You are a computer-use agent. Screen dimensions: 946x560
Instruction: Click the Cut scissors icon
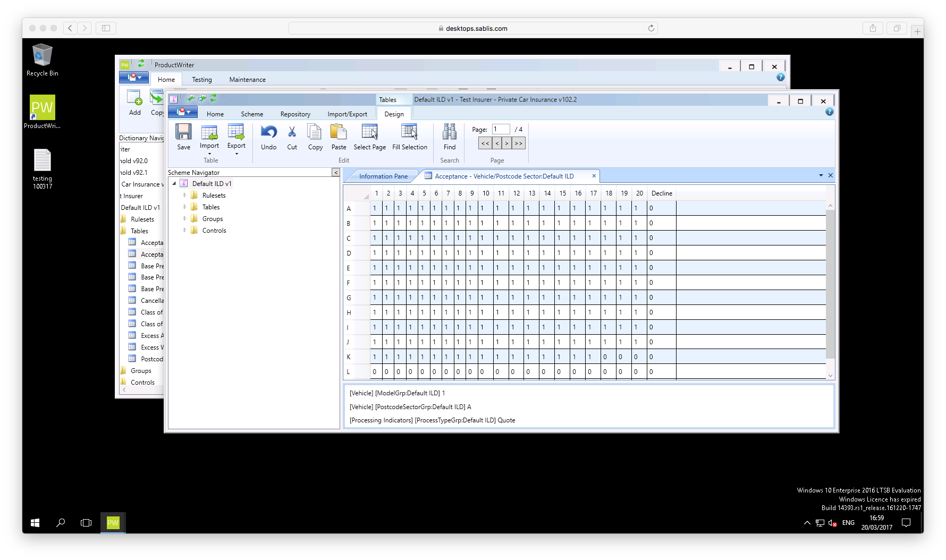pos(292,132)
